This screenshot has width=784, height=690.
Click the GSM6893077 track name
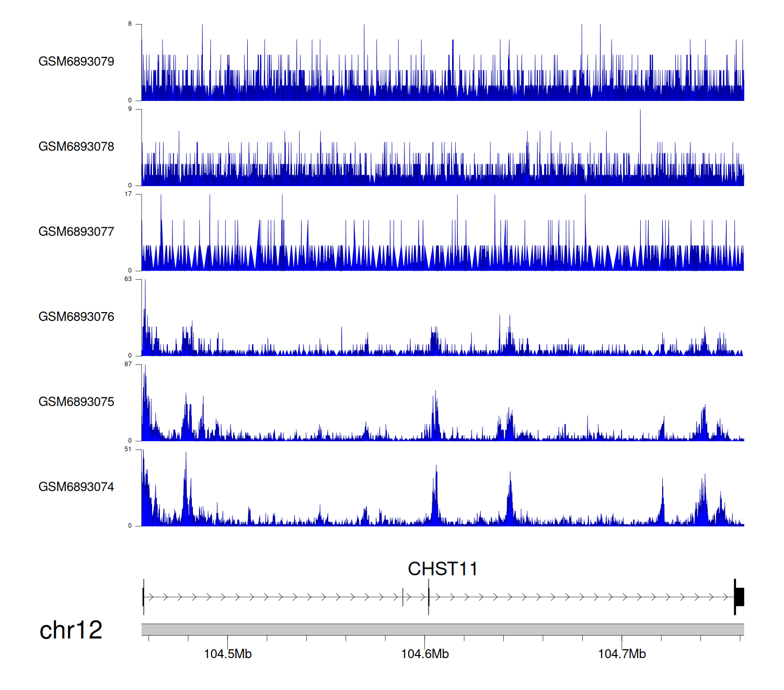click(76, 232)
